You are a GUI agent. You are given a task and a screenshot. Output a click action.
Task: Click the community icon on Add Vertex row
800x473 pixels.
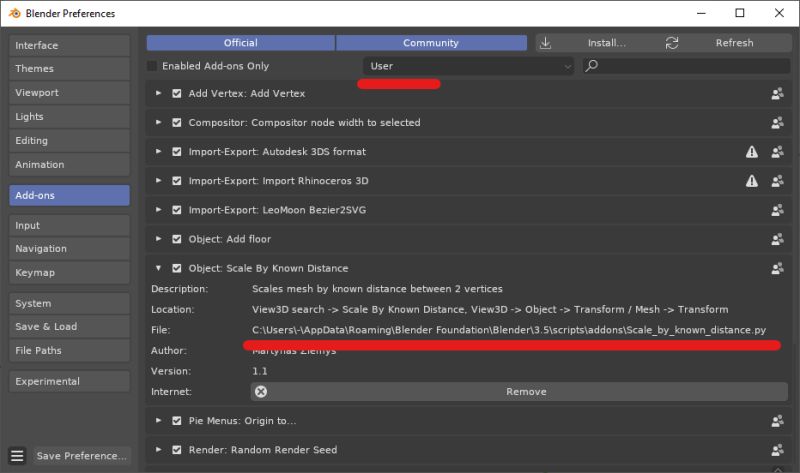(777, 93)
